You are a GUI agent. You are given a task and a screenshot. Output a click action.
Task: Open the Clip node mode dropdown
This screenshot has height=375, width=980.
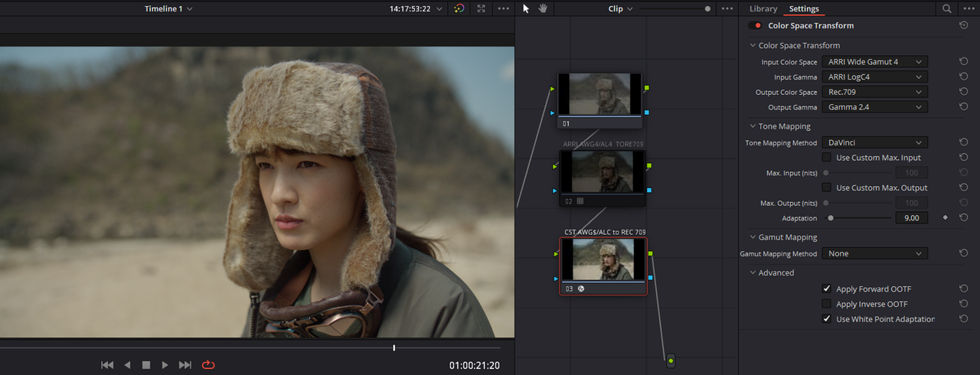coord(620,8)
